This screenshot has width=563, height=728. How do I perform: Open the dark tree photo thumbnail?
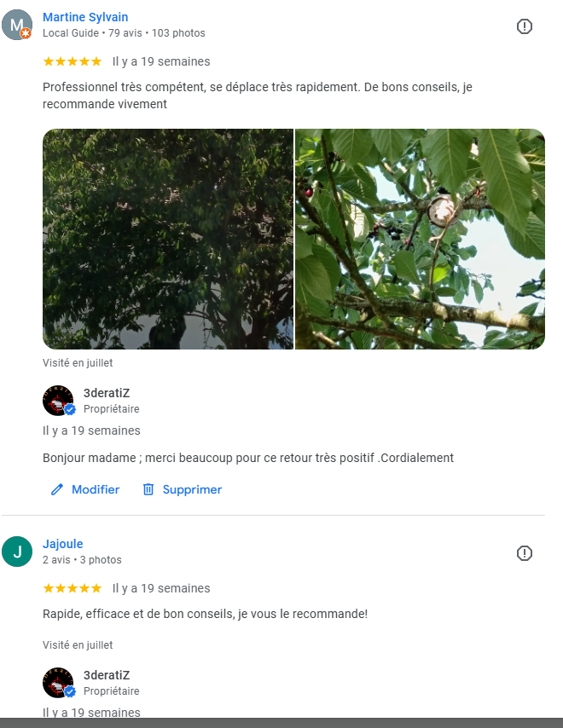tap(168, 239)
